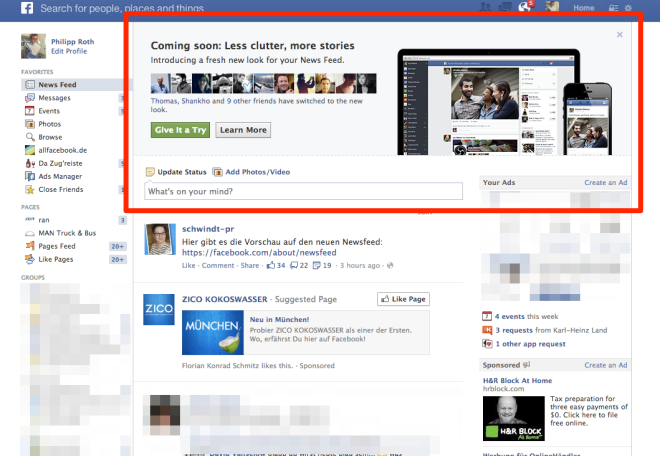The image size is (660, 456).
Task: Open ZICO KOKOSWASSER page name link
Action: [224, 299]
